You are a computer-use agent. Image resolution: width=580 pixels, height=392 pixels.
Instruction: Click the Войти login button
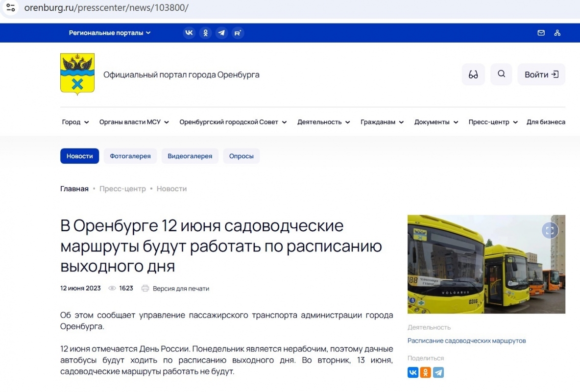[x=541, y=74]
